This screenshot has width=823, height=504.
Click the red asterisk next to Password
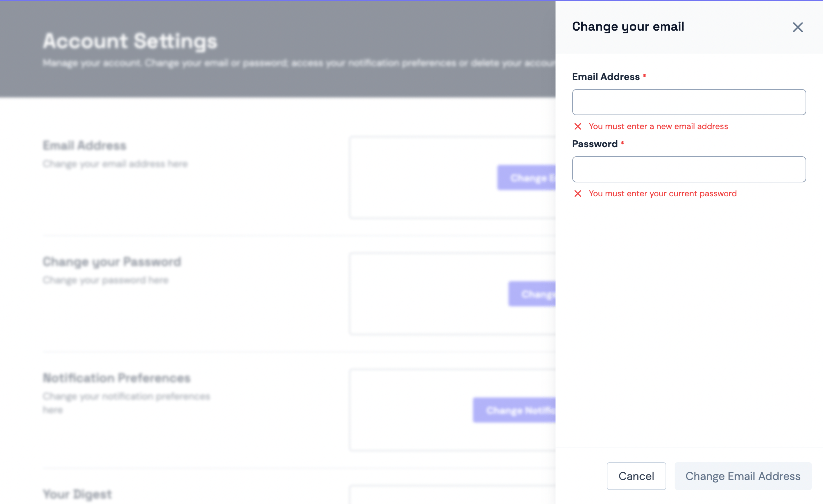pyautogui.click(x=622, y=143)
